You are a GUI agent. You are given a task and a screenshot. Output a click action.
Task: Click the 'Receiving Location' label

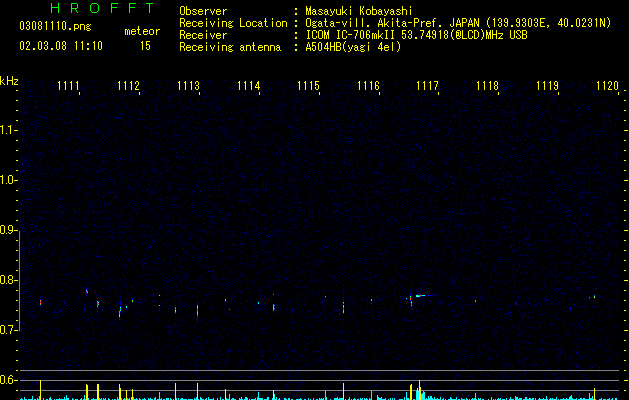(233, 23)
